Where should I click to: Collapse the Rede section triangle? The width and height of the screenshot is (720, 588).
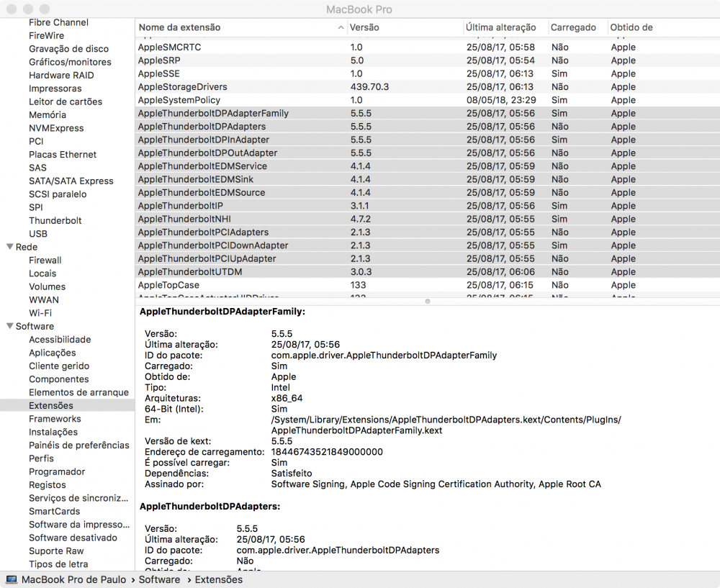[9, 247]
